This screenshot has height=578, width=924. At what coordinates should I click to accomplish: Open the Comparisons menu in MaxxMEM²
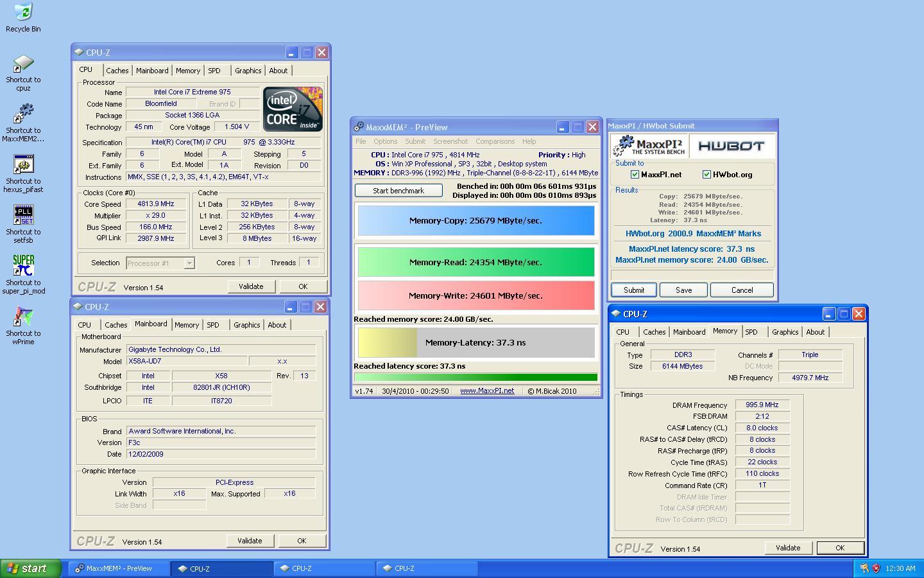pos(495,141)
